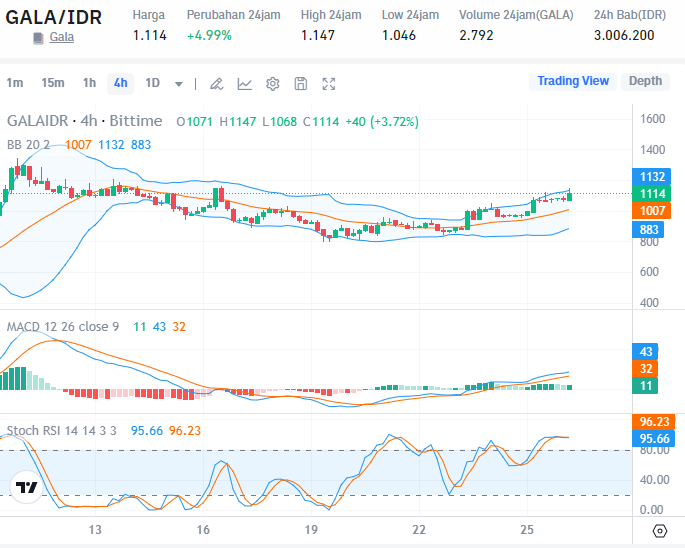
Task: Toggle fullscreen chart icon
Action: coord(329,83)
